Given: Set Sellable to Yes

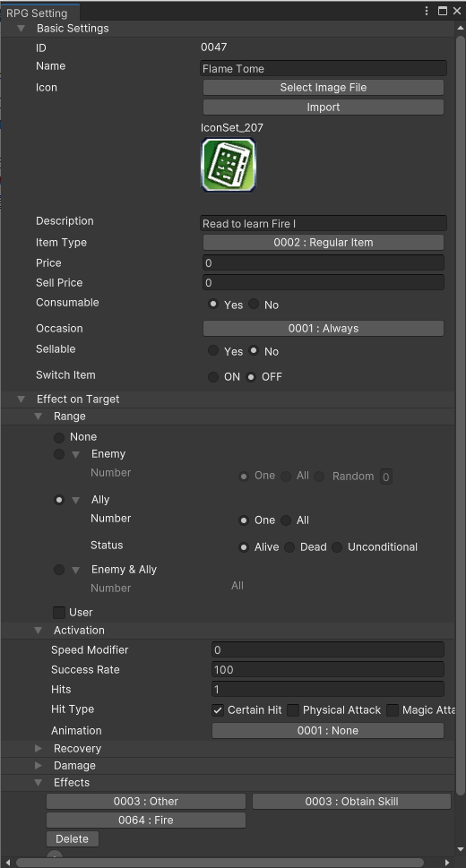Looking at the screenshot, I should tap(213, 350).
